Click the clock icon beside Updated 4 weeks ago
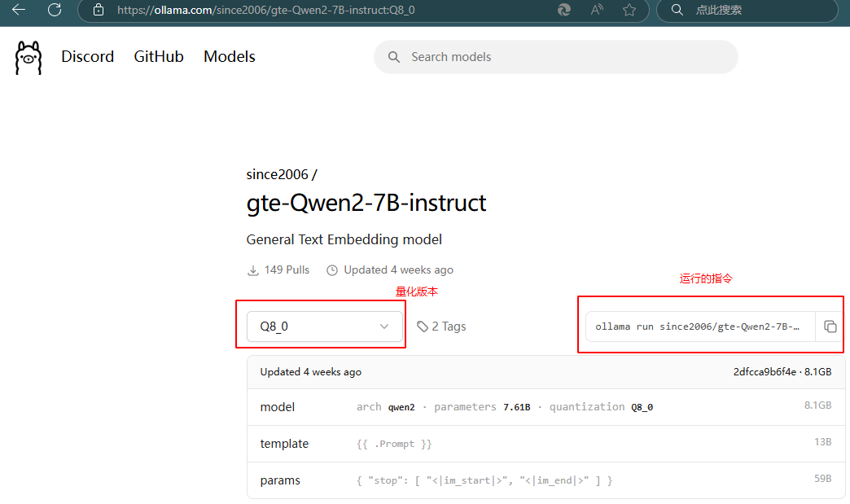 [331, 270]
